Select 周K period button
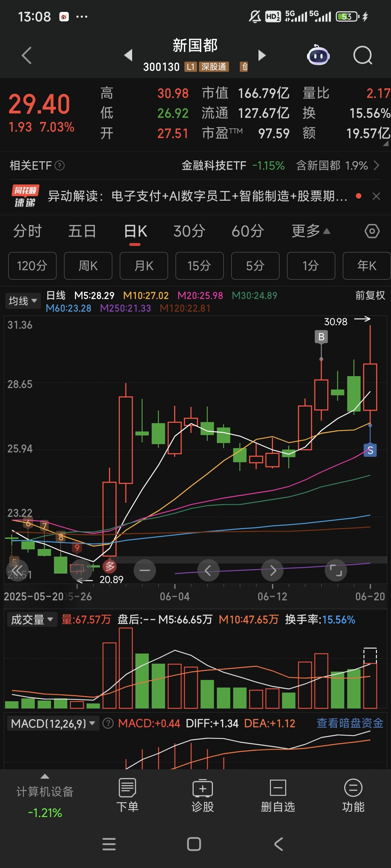 click(88, 266)
